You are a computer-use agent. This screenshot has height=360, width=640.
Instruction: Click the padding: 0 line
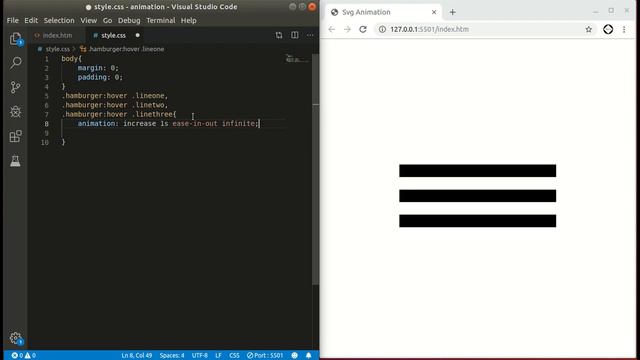pyautogui.click(x=100, y=77)
